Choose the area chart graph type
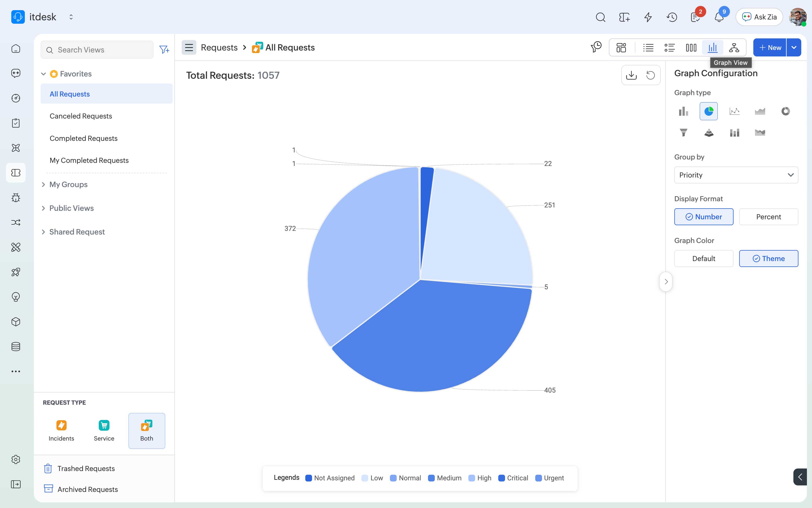Viewport: 812px width, 508px height. click(x=760, y=111)
